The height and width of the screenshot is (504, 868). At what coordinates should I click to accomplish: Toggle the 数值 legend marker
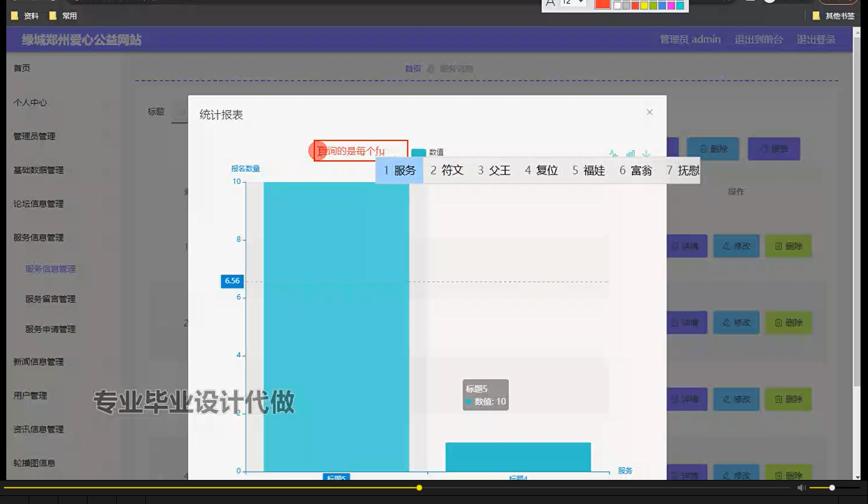[x=419, y=152]
